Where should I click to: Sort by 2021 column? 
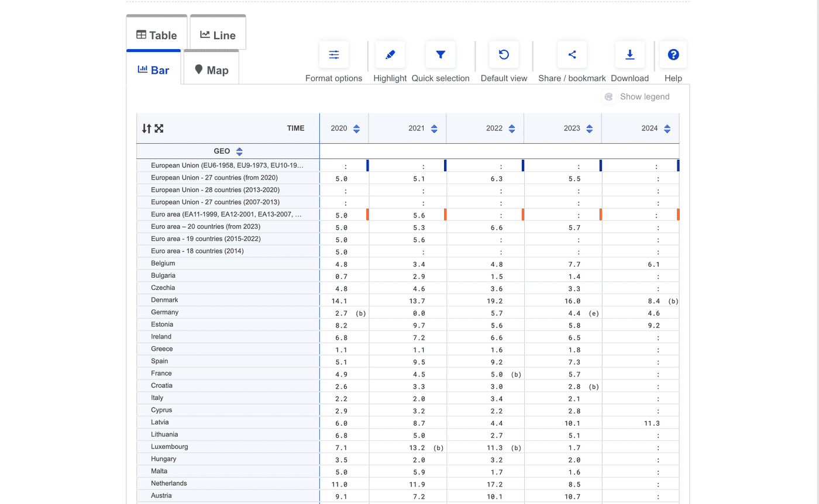tap(434, 129)
